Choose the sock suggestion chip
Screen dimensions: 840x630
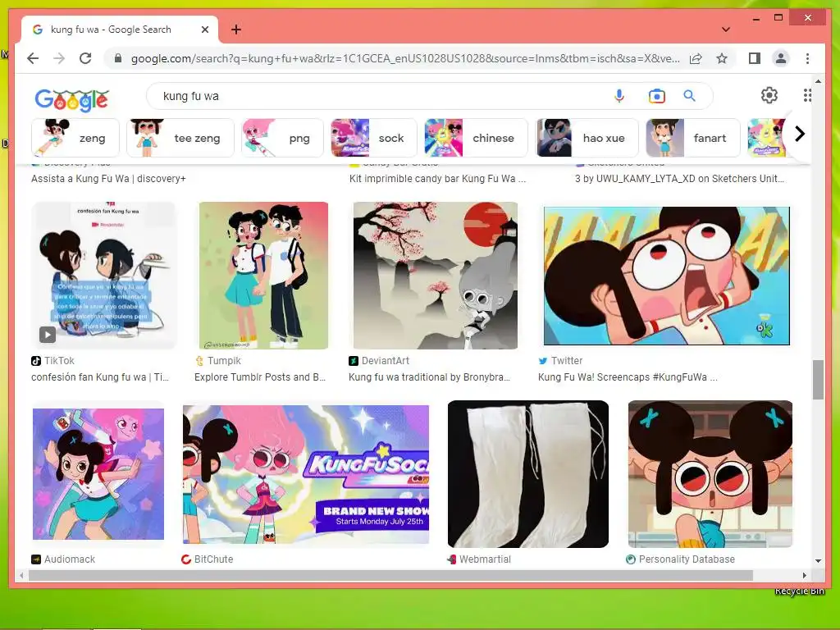pos(374,138)
